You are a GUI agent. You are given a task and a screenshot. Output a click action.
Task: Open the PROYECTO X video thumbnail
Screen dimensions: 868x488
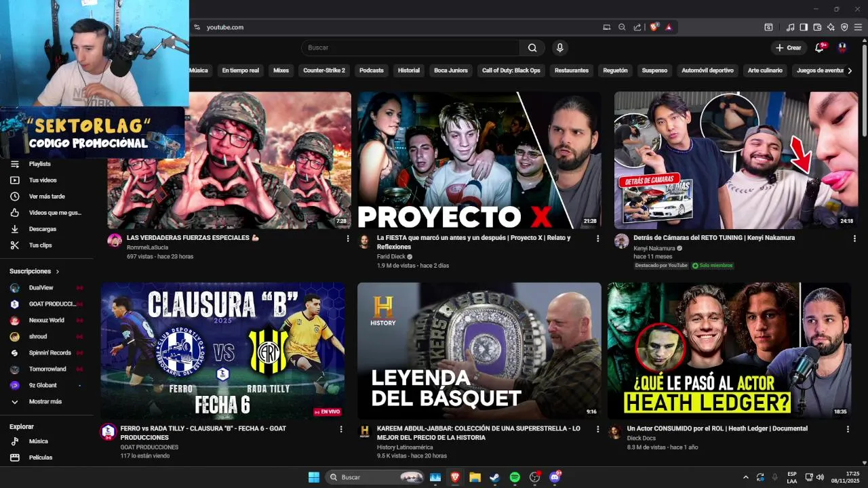[479, 161]
